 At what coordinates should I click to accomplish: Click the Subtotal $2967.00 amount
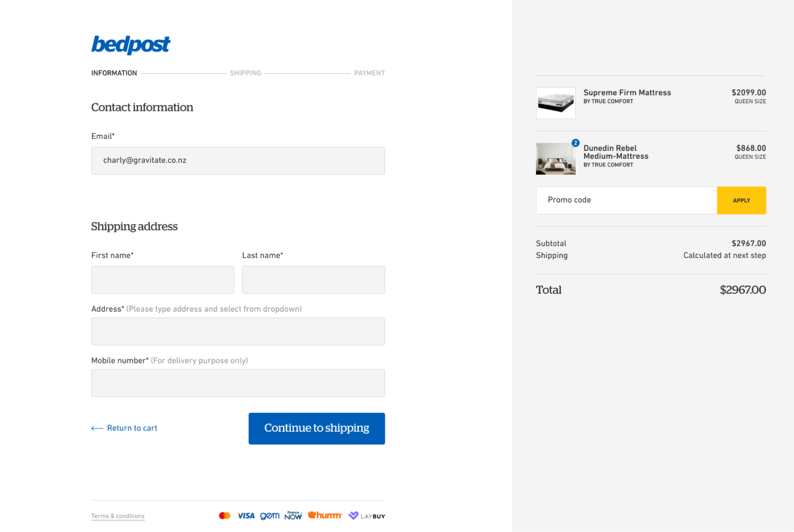coord(749,243)
